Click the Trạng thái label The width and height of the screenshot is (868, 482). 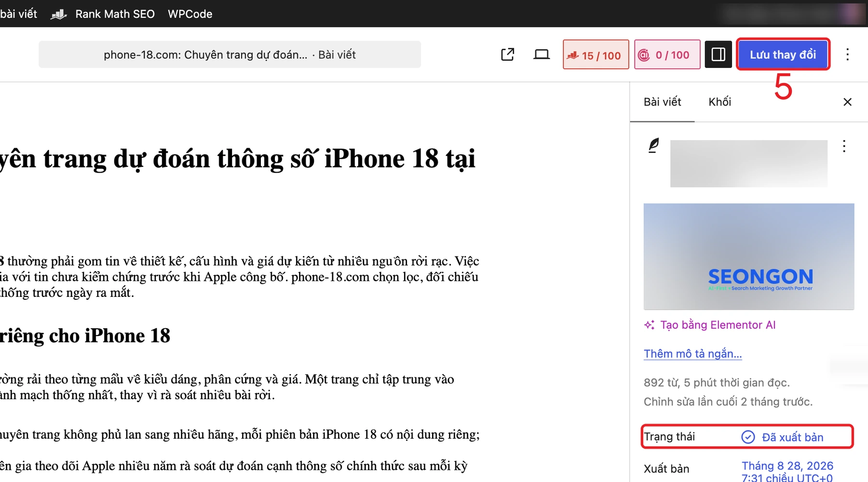(669, 437)
